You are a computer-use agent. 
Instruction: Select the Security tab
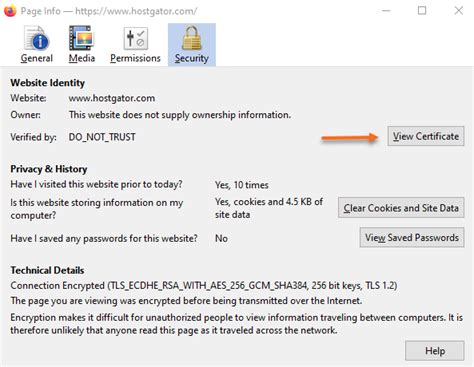point(192,44)
